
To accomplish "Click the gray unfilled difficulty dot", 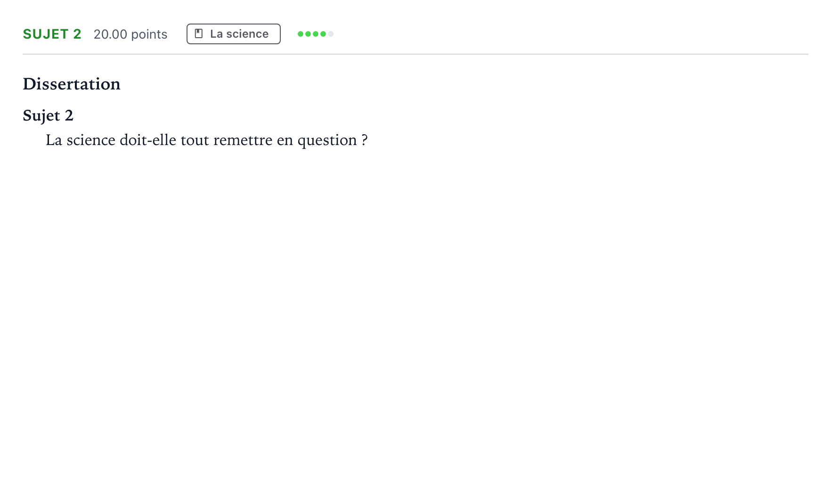I will (x=331, y=34).
